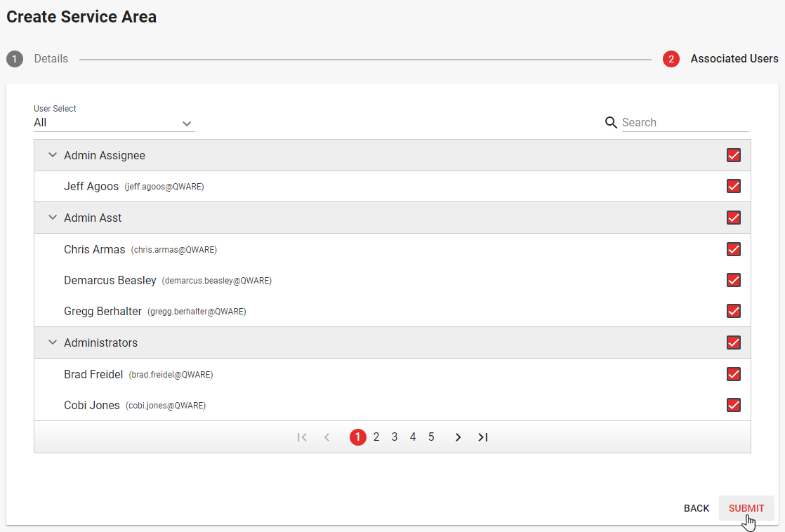Click the Cobi Jones name
785x532 pixels.
tap(92, 406)
